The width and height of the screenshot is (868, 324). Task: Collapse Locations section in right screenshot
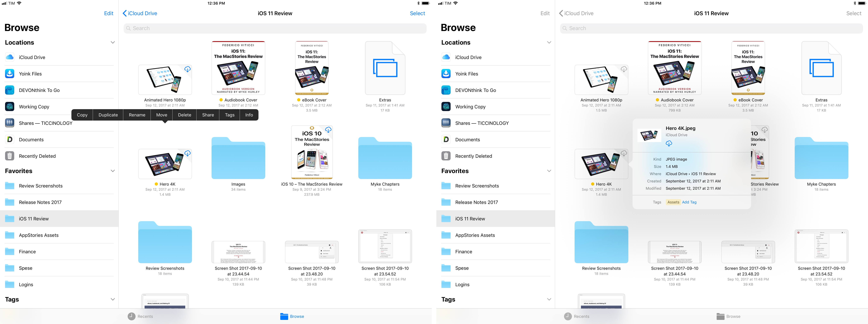tap(549, 43)
